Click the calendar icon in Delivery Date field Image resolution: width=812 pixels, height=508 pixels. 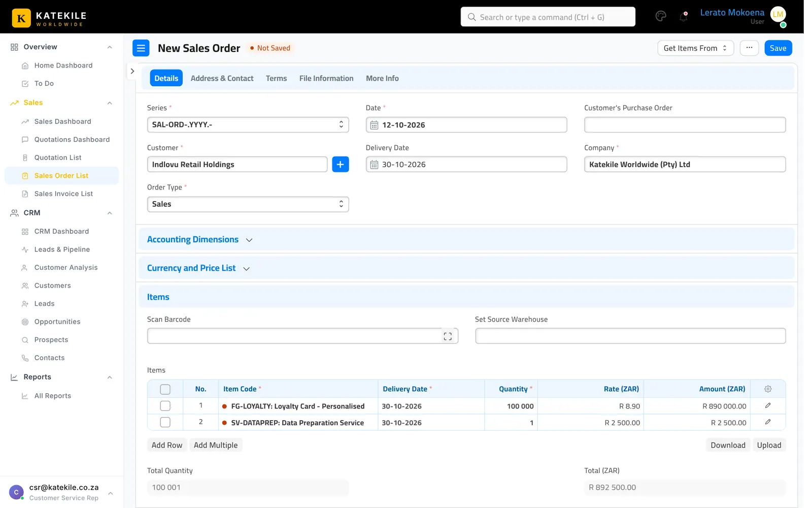tap(374, 165)
